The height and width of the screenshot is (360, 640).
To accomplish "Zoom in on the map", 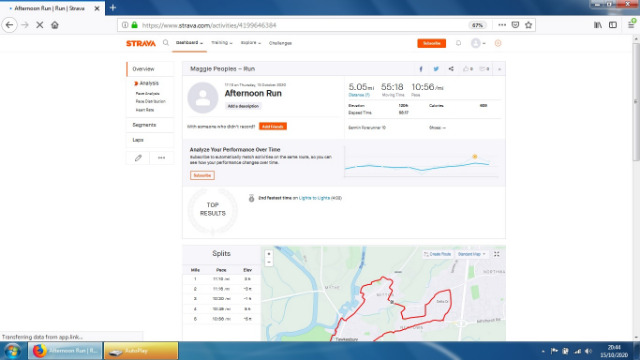I will [269, 254].
